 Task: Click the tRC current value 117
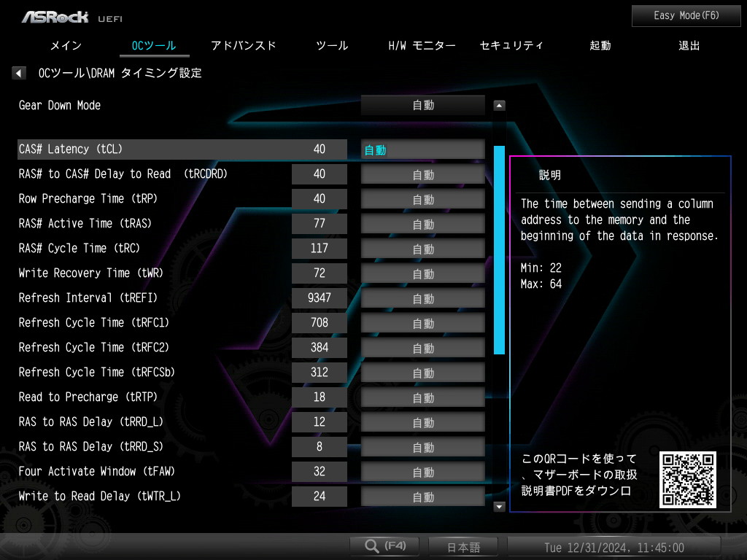coord(320,249)
